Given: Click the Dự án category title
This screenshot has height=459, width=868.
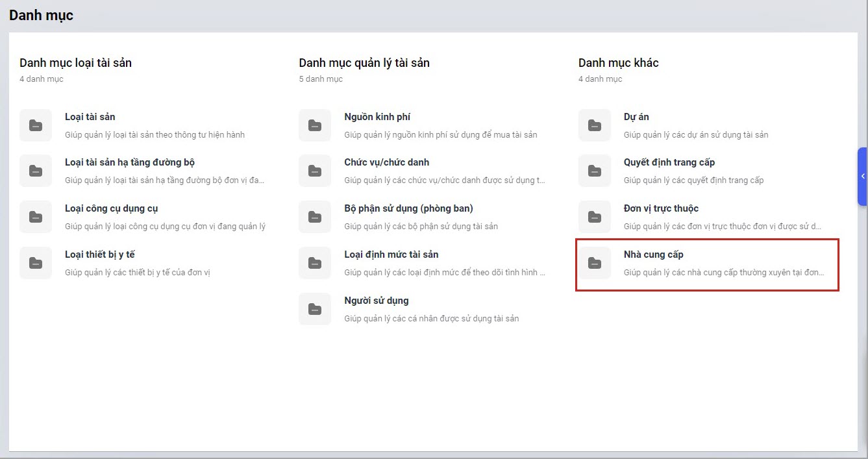Looking at the screenshot, I should pyautogui.click(x=636, y=117).
